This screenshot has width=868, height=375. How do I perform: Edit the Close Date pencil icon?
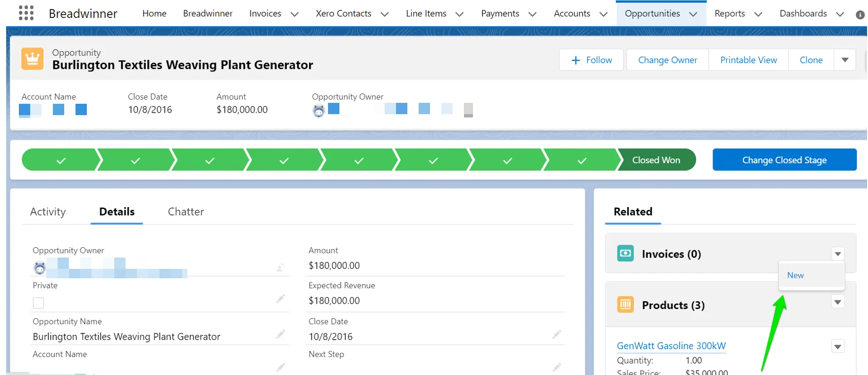point(557,334)
